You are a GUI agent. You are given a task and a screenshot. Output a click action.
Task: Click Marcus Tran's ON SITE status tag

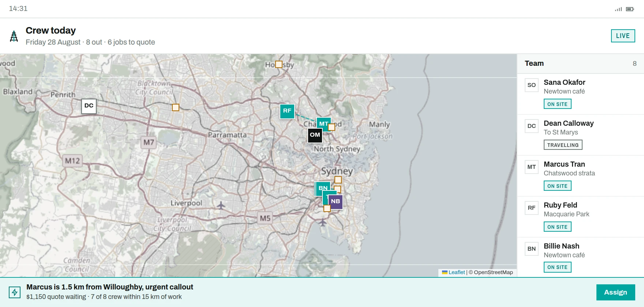557,186
